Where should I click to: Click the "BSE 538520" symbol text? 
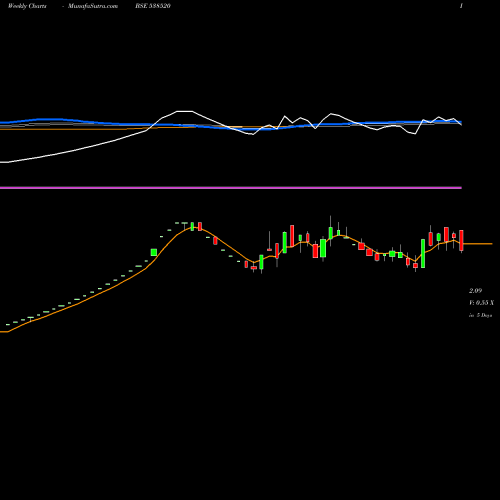pyautogui.click(x=153, y=6)
